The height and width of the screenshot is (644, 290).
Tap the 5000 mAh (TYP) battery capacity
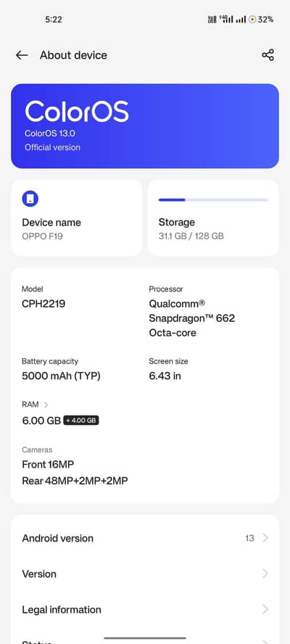coord(61,376)
